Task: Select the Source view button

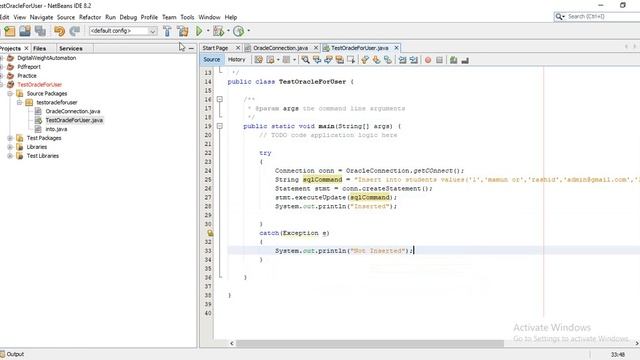Action: [x=211, y=60]
